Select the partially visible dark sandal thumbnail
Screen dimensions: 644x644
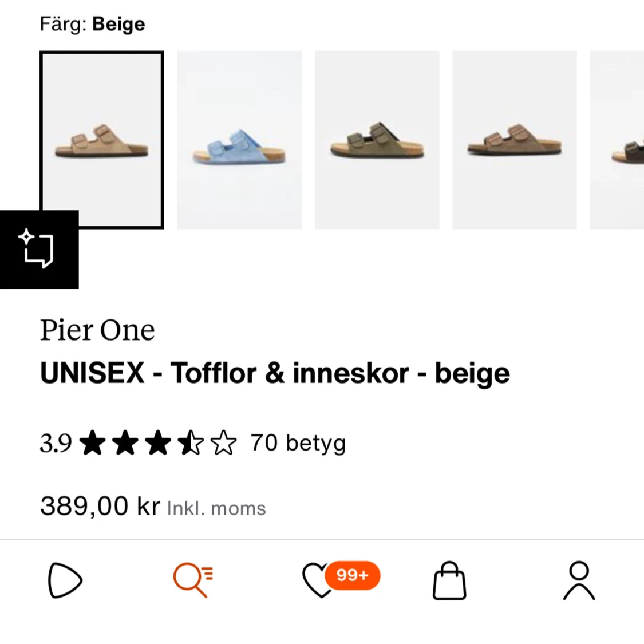618,140
